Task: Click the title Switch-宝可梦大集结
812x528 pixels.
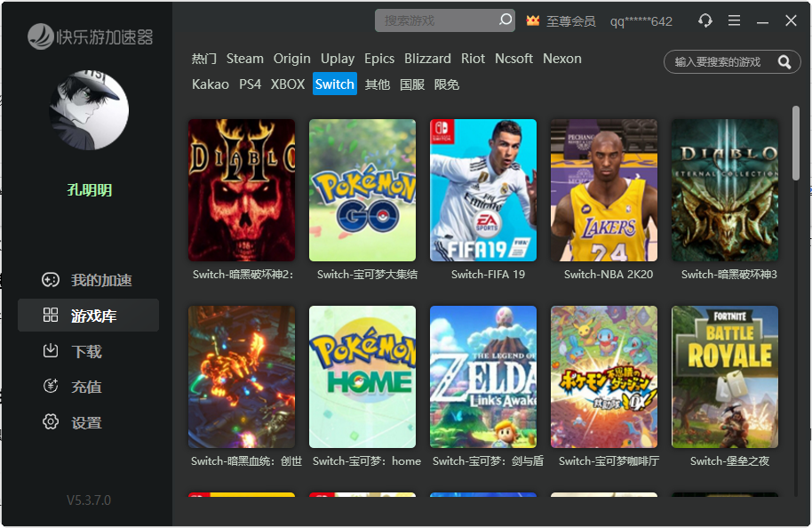Action: (x=367, y=275)
